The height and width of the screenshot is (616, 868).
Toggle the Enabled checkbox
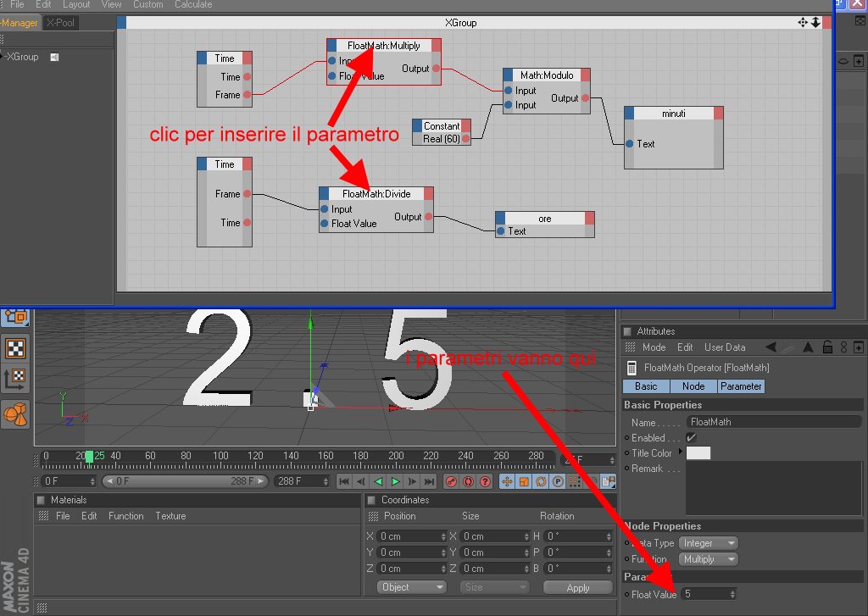pyautogui.click(x=692, y=437)
